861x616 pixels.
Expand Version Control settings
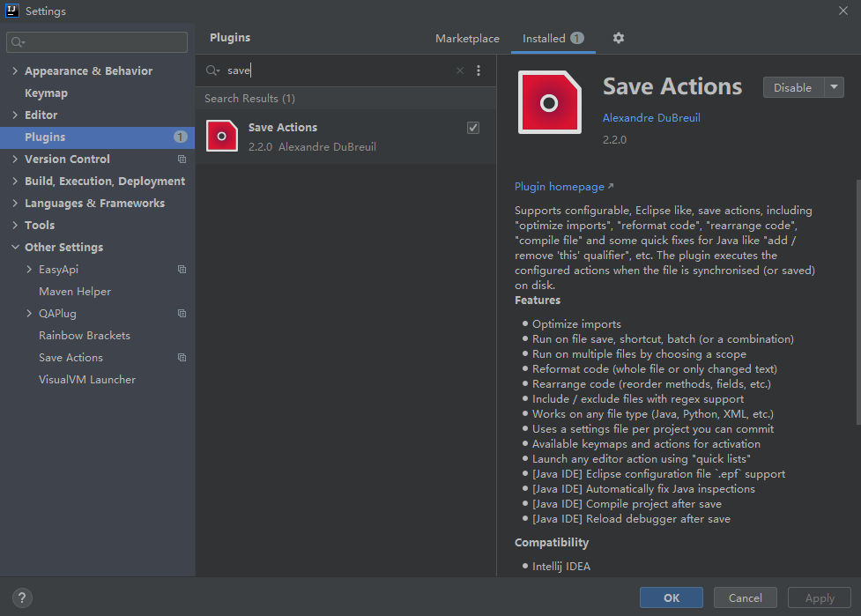click(x=15, y=160)
